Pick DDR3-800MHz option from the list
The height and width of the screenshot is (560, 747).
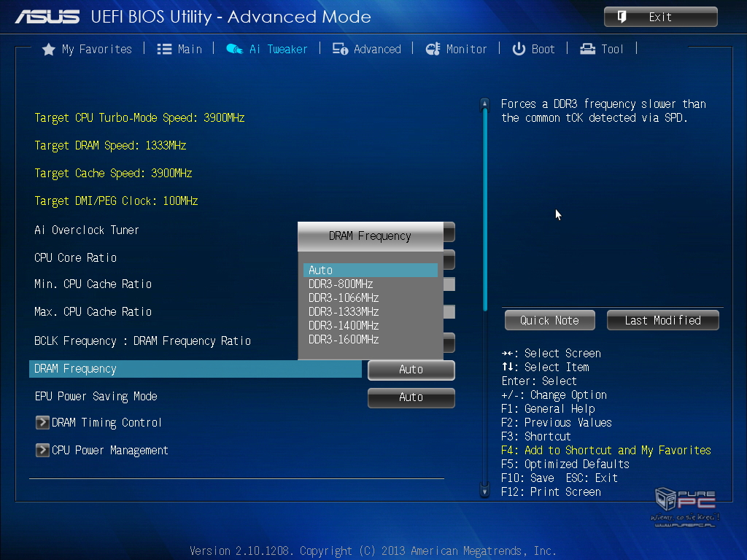coord(341,284)
